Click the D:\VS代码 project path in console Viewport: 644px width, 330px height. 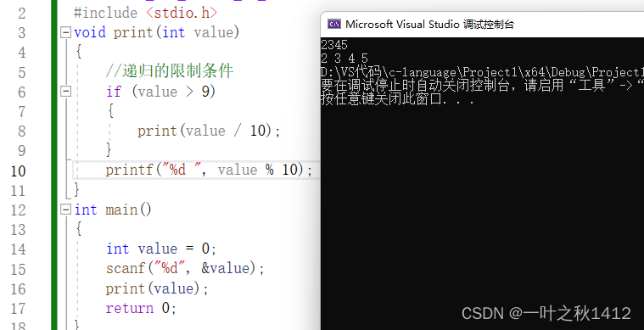[x=482, y=72]
